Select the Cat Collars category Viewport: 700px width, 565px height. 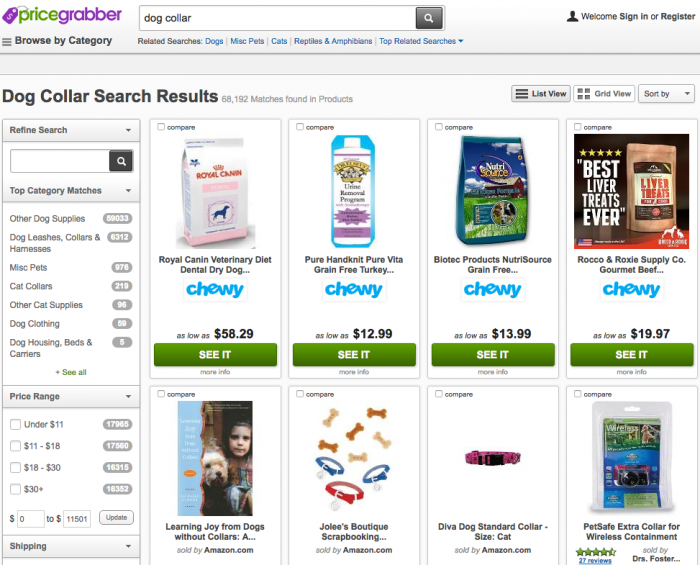(x=31, y=286)
